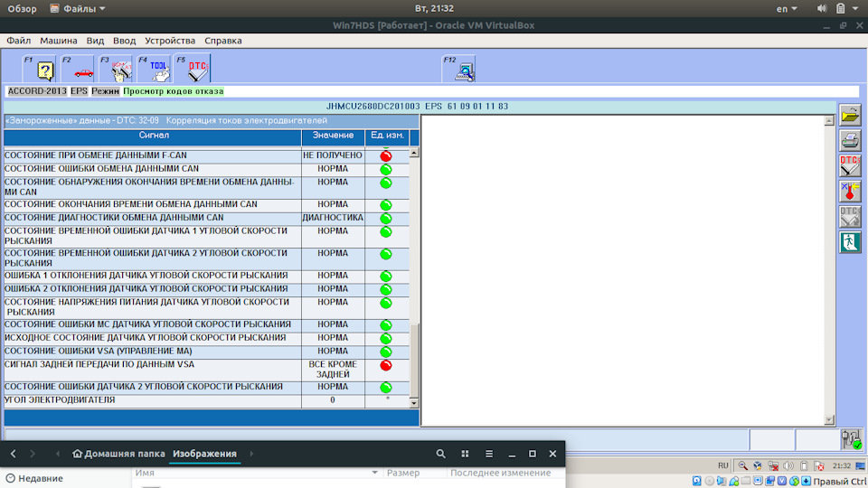868x488 pixels.
Task: Click the clock Вт, 21:32 in top bar
Action: point(434,8)
